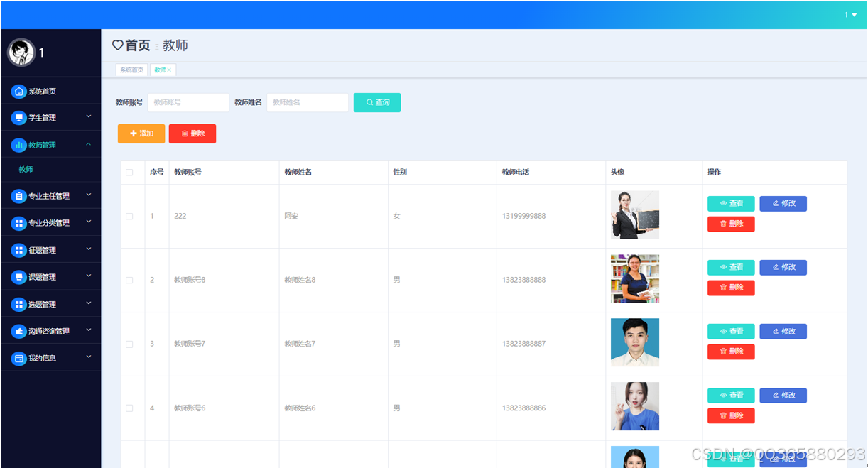The height and width of the screenshot is (468, 868).
Task: Click 查看 for 教师姓名8
Action: tap(731, 268)
